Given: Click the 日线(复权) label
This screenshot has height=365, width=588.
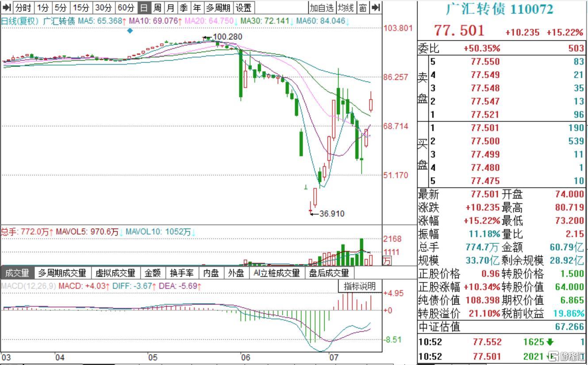Looking at the screenshot, I should 19,21.
